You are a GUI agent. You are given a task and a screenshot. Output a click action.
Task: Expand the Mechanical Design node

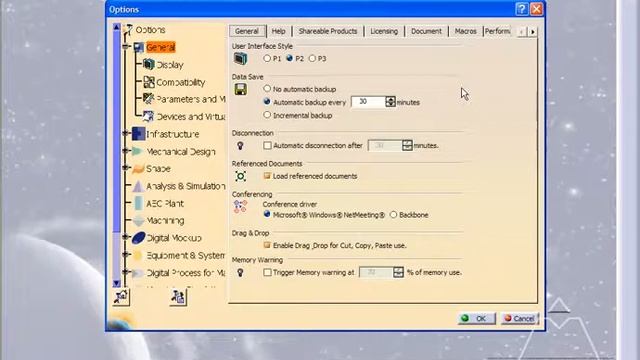[125, 151]
